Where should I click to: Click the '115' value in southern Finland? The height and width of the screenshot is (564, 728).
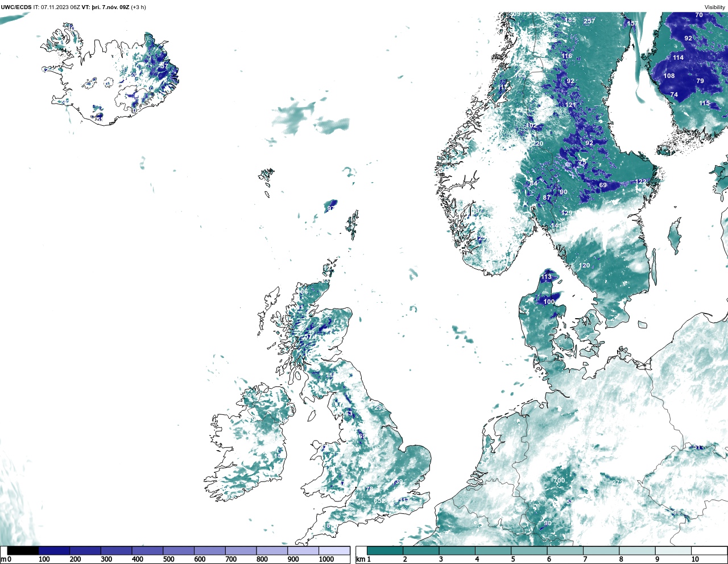(705, 103)
